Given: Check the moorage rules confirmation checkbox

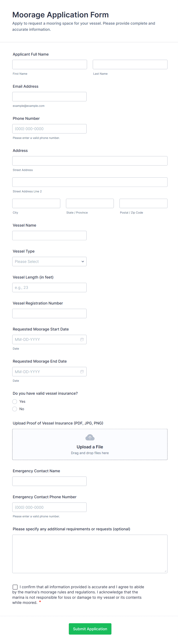Looking at the screenshot, I should [15, 587].
